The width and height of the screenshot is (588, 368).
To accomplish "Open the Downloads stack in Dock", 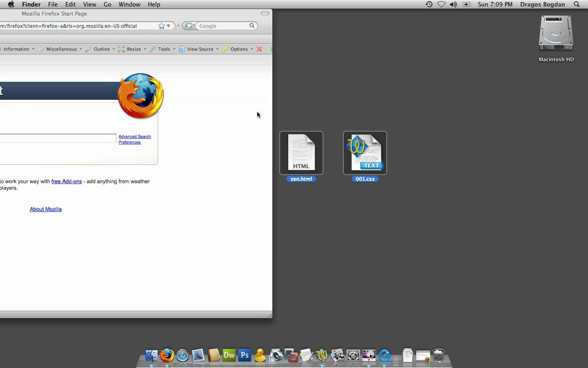I will [423, 356].
